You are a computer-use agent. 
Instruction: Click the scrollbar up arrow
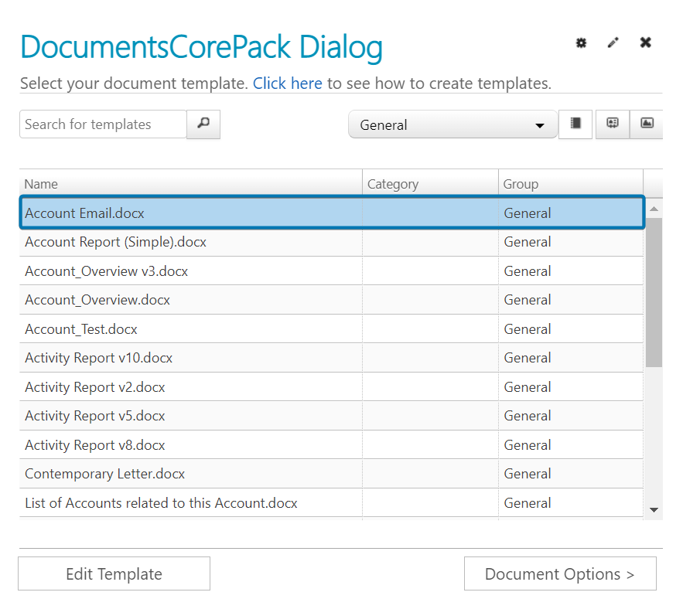[654, 209]
